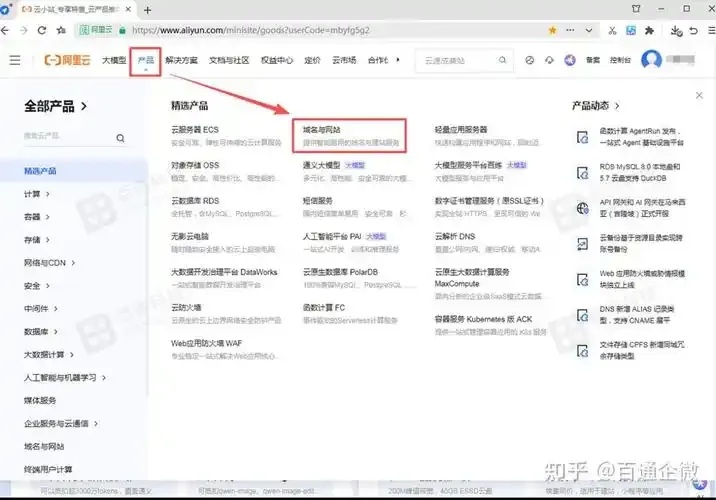Open 云服务器 ECS product link
Viewport: 716px width, 500px height.
click(195, 130)
